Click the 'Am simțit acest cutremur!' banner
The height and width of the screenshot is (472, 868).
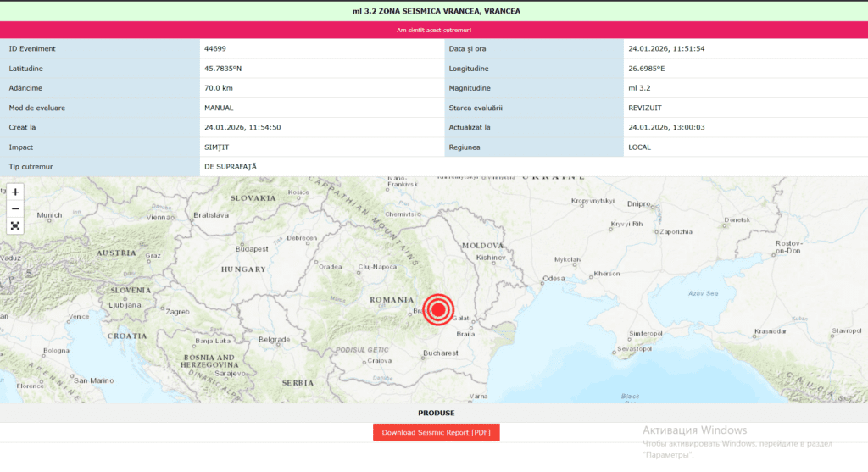[434, 30]
